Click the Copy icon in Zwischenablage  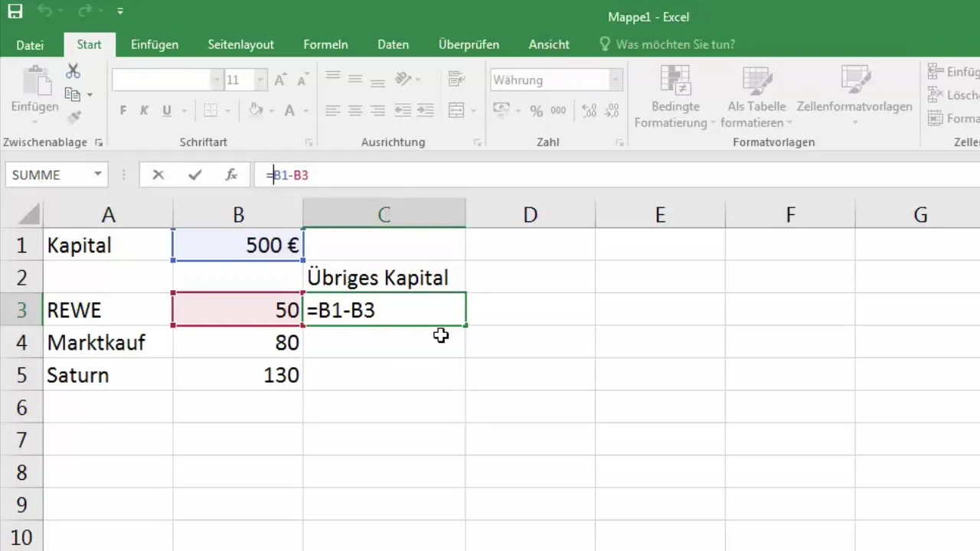[x=73, y=94]
